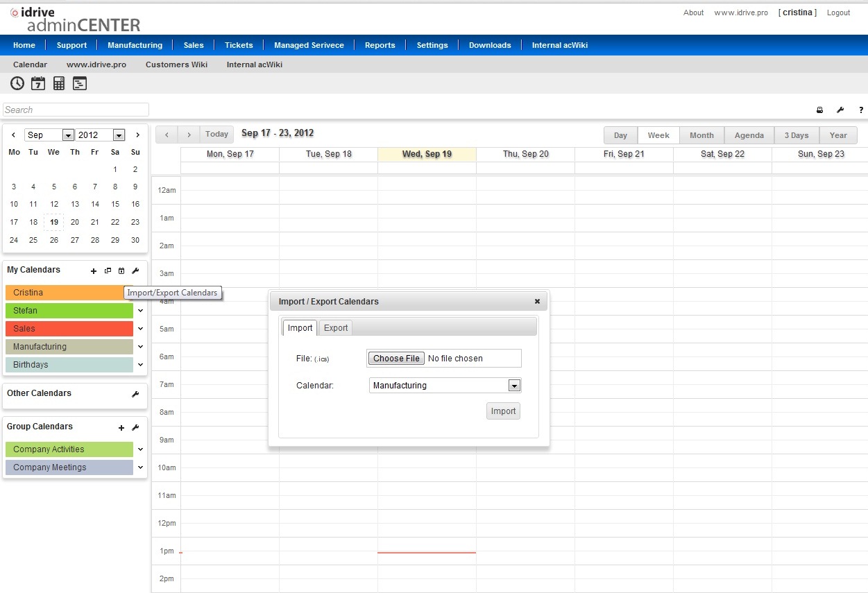Viewport: 868px width, 593px height.
Task: Open the task list icon in the toolbar
Action: click(x=80, y=83)
